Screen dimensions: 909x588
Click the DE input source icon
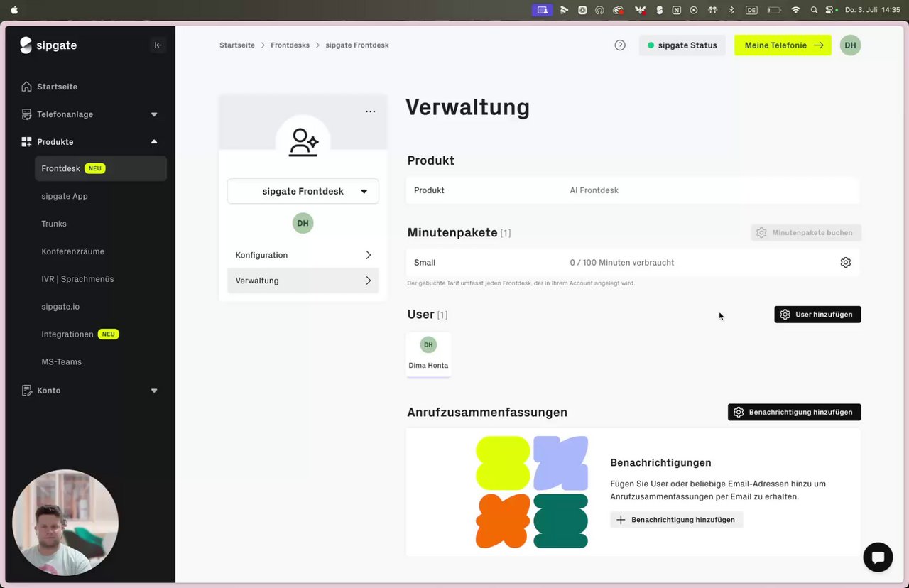(x=751, y=10)
